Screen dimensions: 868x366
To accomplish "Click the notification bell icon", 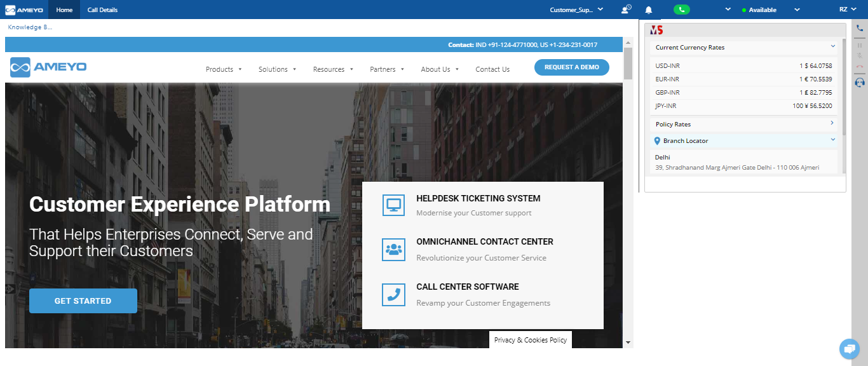I will click(x=648, y=10).
